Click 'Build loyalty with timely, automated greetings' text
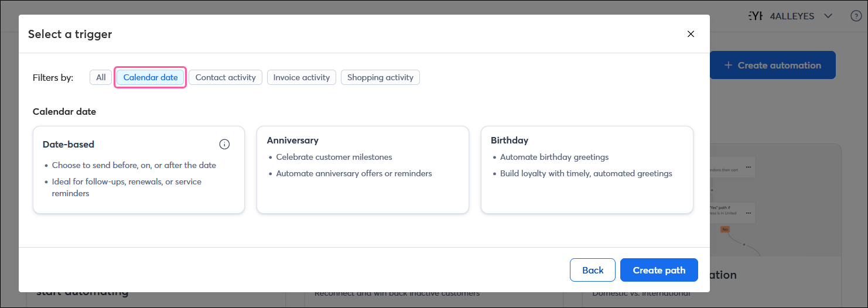 pyautogui.click(x=586, y=173)
